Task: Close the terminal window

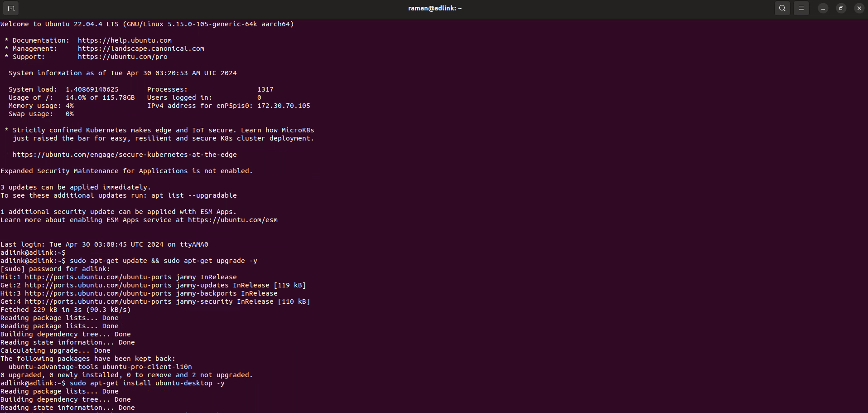Action: coord(859,8)
